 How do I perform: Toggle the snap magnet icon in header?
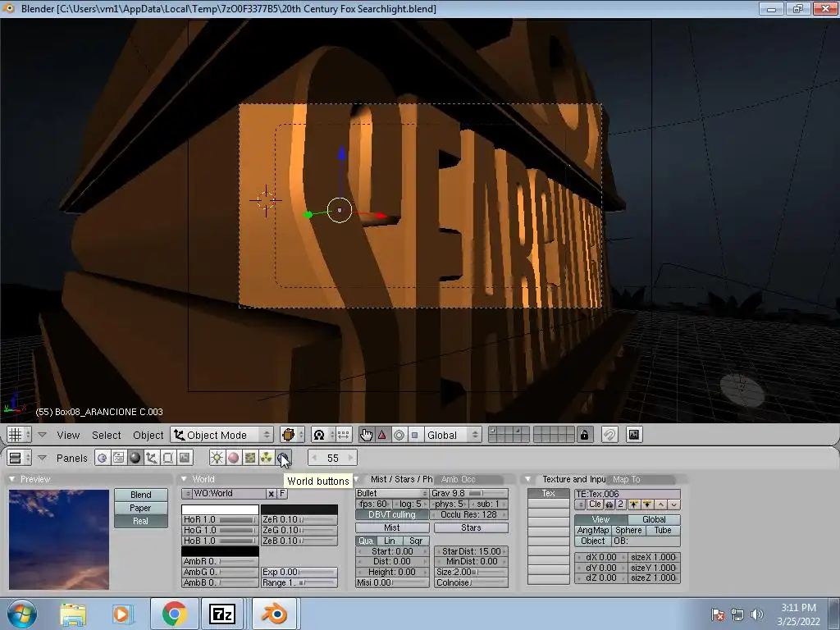pos(609,435)
